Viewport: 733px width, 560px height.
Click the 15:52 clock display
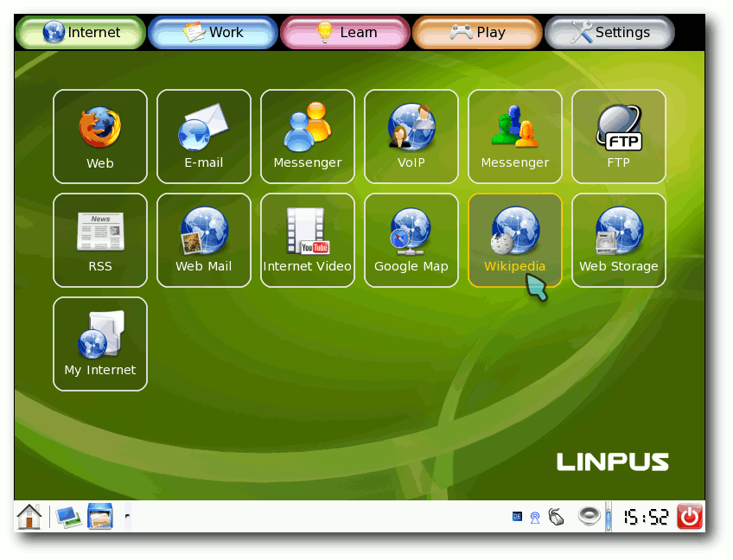click(646, 517)
